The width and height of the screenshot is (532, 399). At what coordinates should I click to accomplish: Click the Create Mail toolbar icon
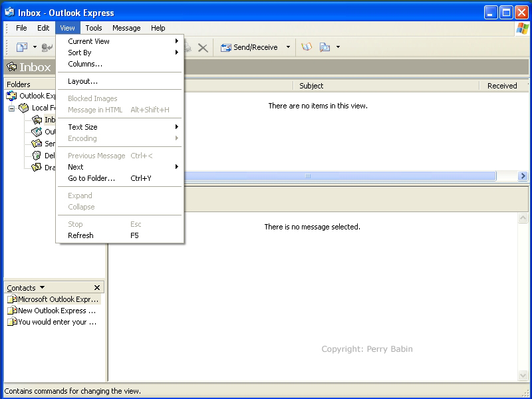(x=22, y=47)
